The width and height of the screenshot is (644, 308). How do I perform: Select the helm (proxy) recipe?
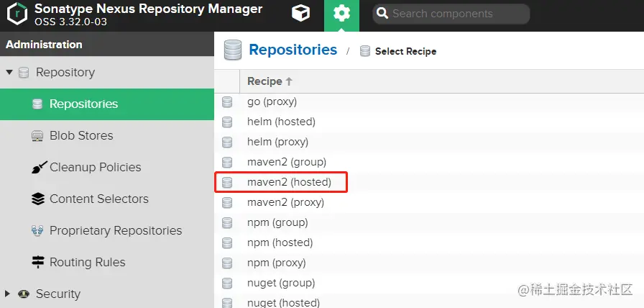pyautogui.click(x=277, y=142)
